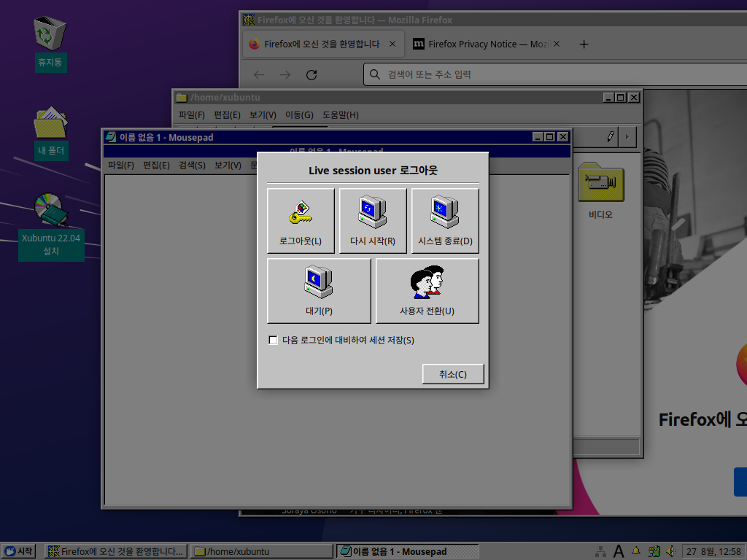Open the 휴지통 trash desktop icon
747x560 pixels.
[x=50, y=43]
